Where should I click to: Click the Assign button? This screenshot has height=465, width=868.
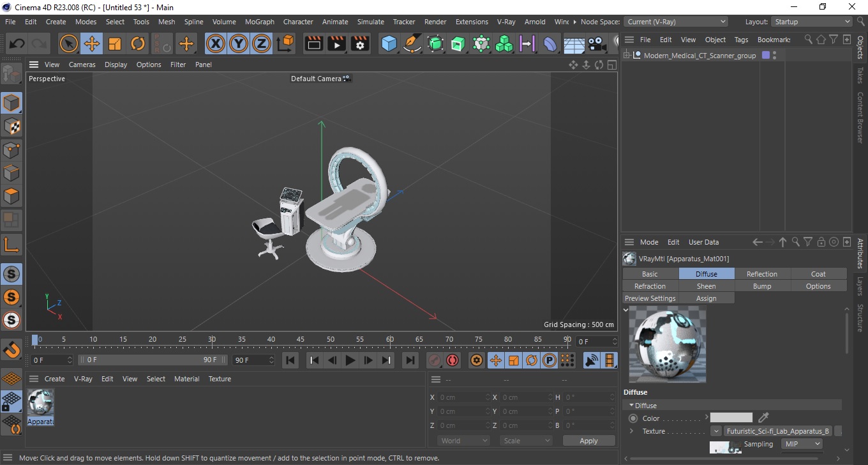tap(706, 298)
